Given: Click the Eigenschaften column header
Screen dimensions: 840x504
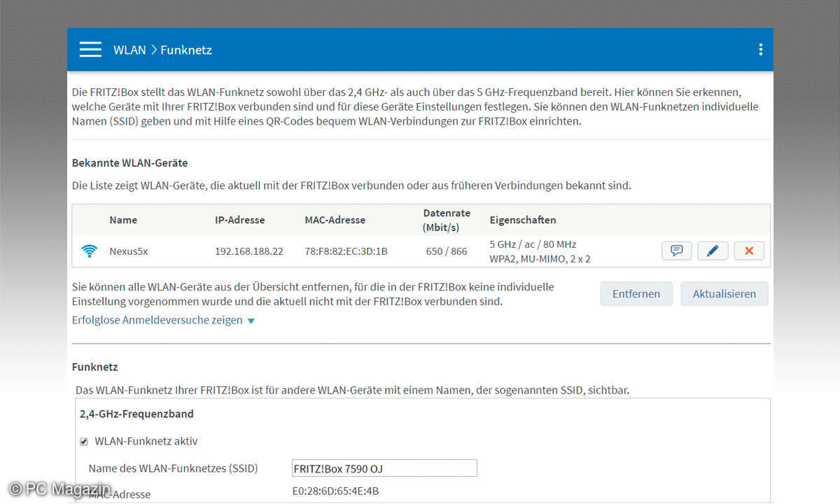Looking at the screenshot, I should point(523,220).
